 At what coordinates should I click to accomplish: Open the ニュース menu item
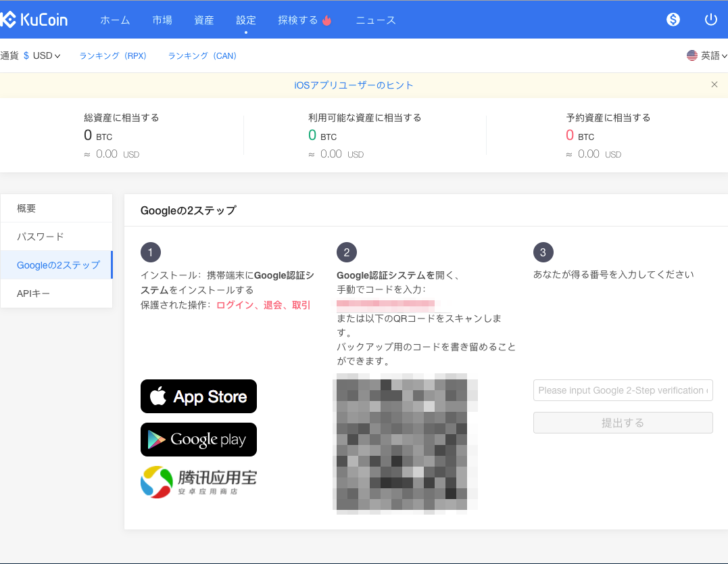pos(376,20)
